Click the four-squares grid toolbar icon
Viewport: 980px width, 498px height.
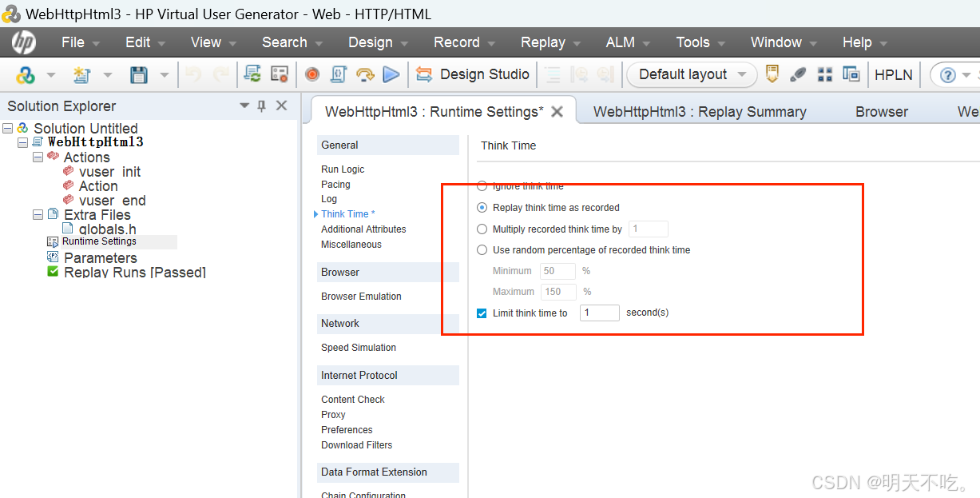(x=825, y=74)
